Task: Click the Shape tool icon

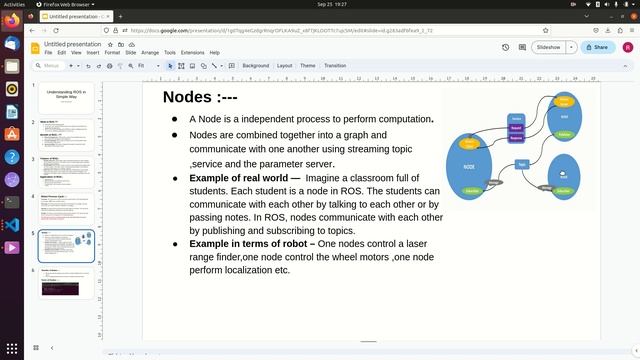Action: pos(203,66)
